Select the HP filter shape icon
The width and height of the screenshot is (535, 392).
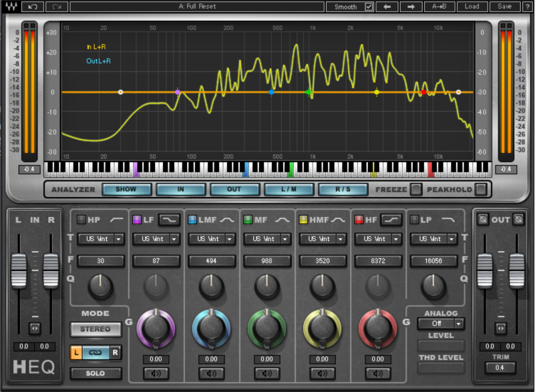(116, 220)
